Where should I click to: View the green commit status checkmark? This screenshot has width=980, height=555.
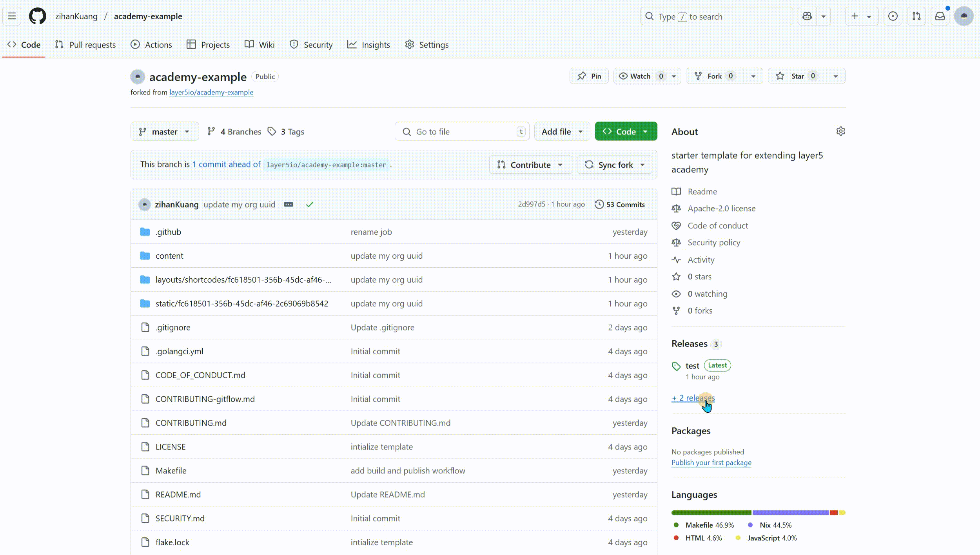point(310,204)
